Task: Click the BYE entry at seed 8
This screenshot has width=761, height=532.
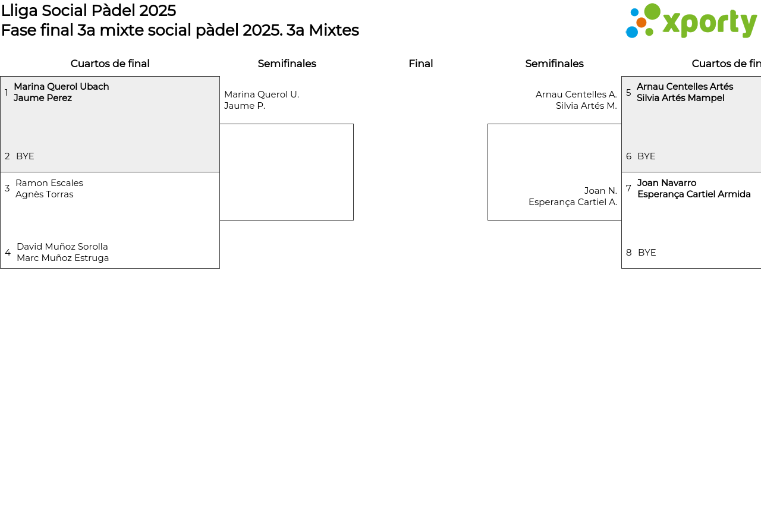Action: coord(647,253)
